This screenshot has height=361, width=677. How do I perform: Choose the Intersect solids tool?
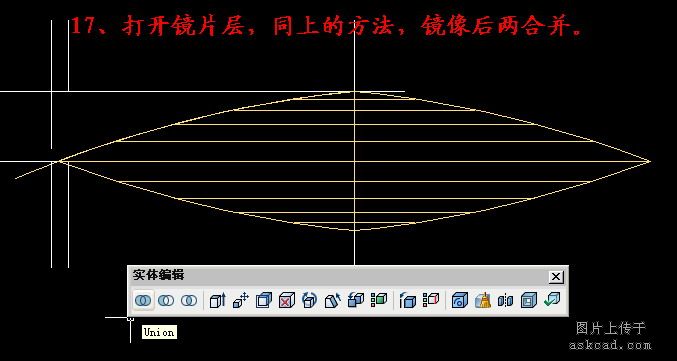pyautogui.click(x=189, y=300)
